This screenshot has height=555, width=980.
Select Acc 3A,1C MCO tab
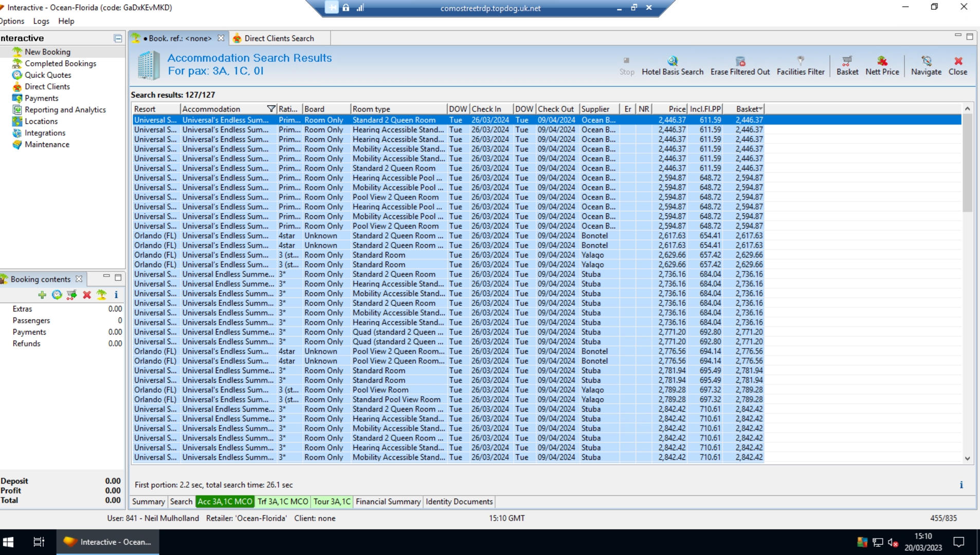point(225,502)
